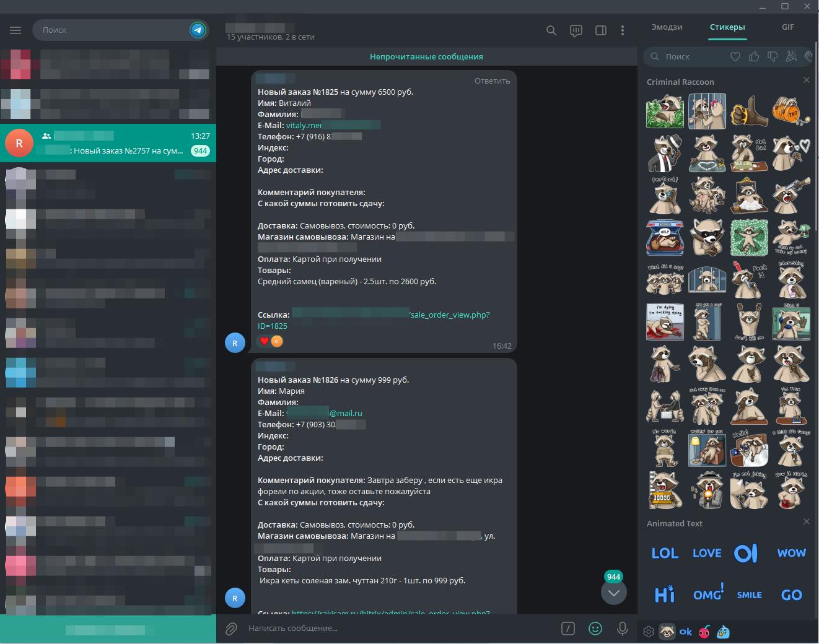Send the No words raccoon sticker

(665, 448)
